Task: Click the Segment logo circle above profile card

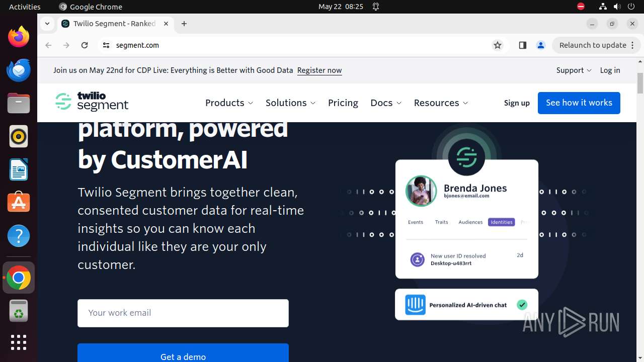Action: (466, 157)
